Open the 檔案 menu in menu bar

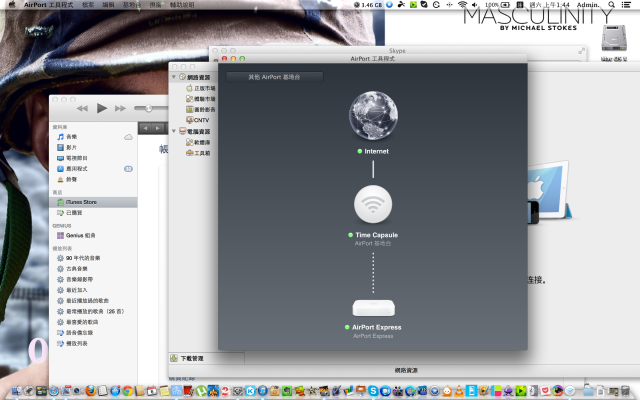point(88,5)
